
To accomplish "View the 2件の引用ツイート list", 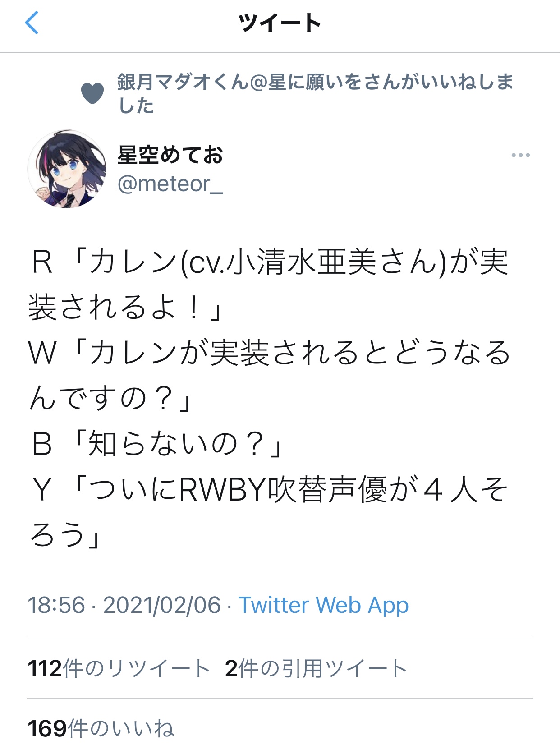I will pyautogui.click(x=316, y=668).
